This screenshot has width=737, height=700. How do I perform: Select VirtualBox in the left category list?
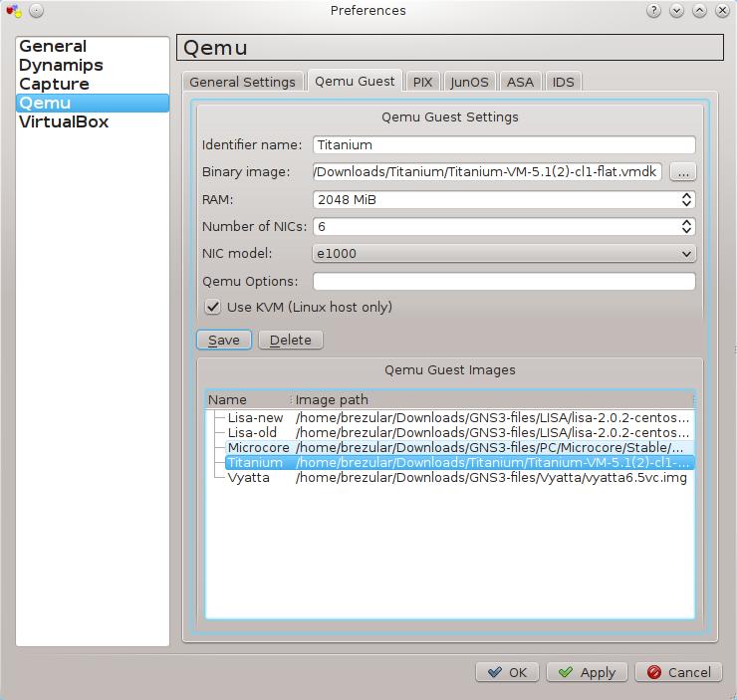click(93, 121)
